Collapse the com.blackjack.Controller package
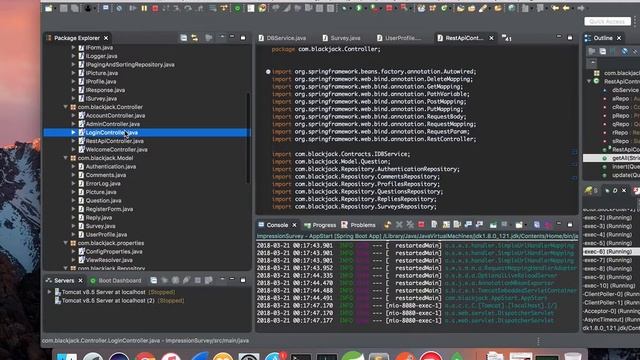Viewport: 640px width, 360px height. click(65, 107)
